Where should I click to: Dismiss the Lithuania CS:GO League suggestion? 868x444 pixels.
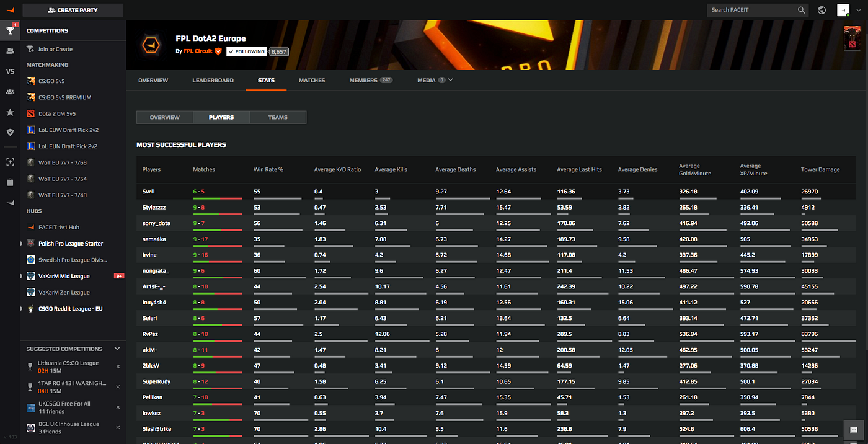(x=118, y=366)
